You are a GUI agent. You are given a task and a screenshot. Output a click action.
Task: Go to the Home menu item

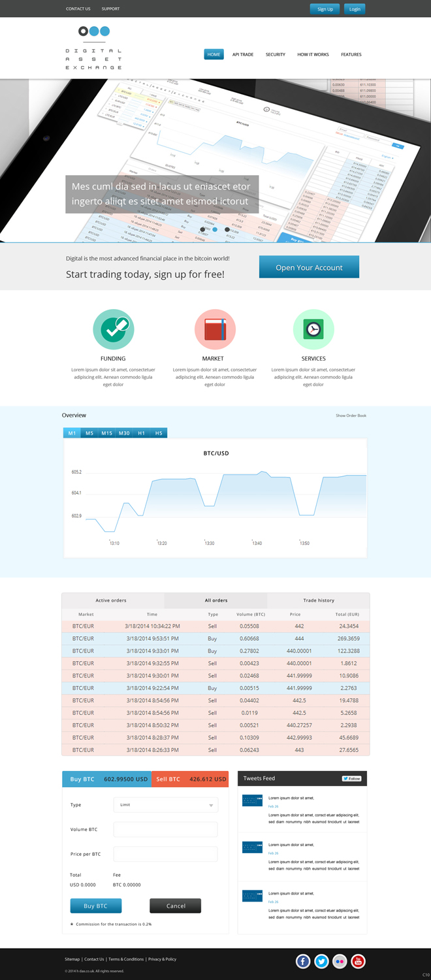click(214, 55)
